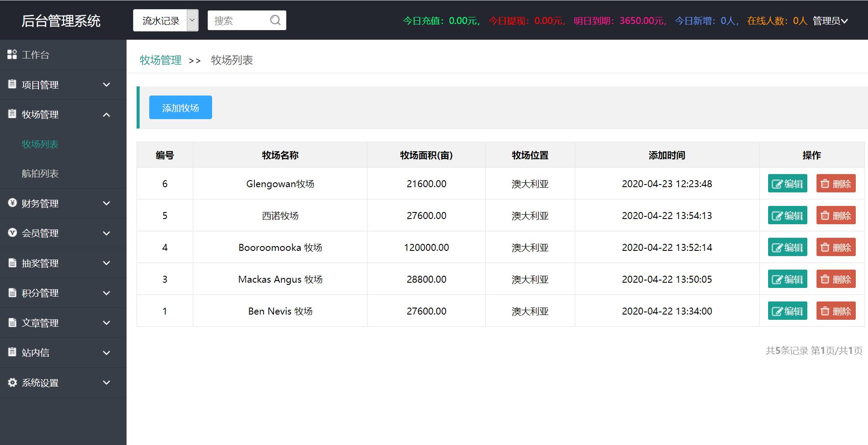Collapse the 站内信 menu

click(x=106, y=353)
